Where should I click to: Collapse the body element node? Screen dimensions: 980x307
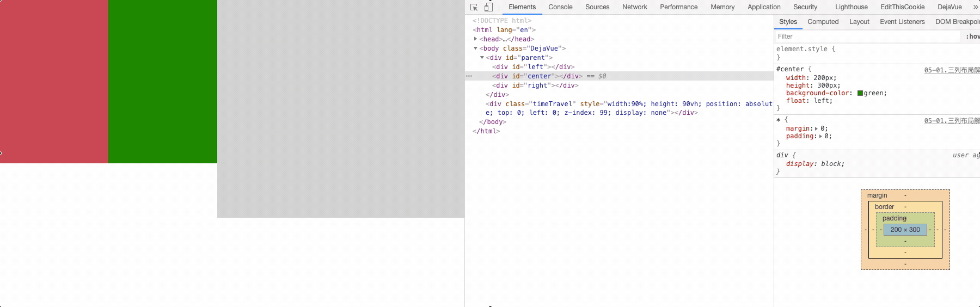click(x=475, y=48)
